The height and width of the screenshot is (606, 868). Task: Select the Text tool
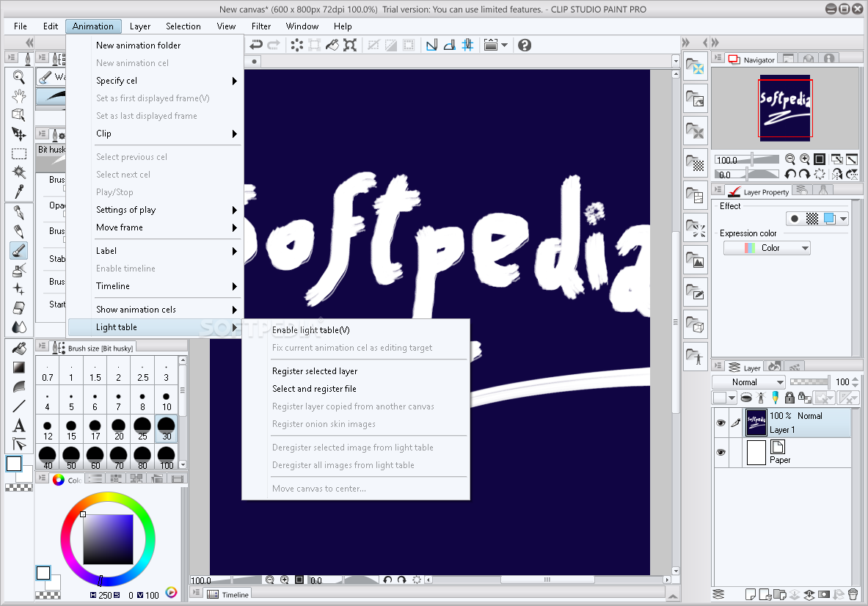point(18,425)
